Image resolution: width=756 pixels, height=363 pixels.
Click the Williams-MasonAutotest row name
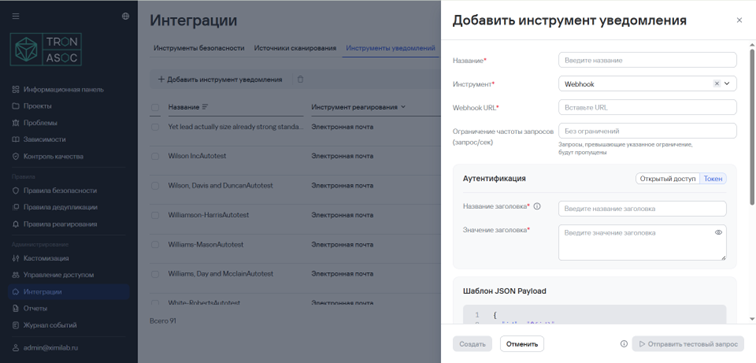click(x=206, y=244)
